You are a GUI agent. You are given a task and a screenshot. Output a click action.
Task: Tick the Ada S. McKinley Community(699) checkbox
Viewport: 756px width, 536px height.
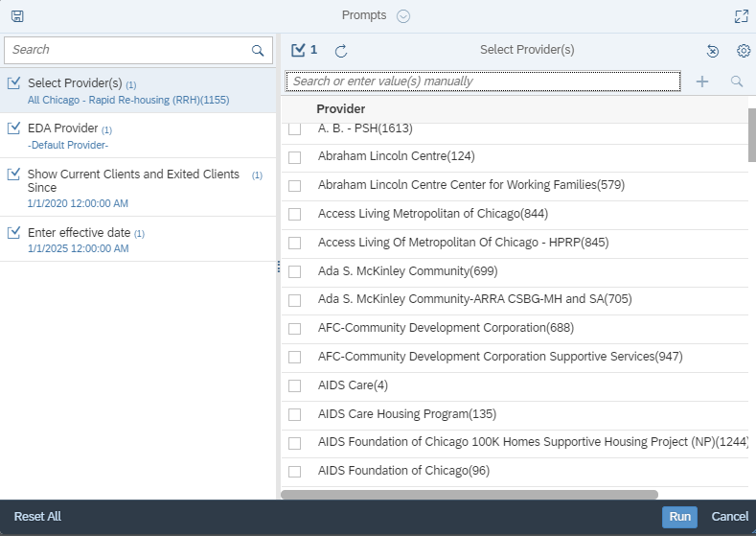294,271
